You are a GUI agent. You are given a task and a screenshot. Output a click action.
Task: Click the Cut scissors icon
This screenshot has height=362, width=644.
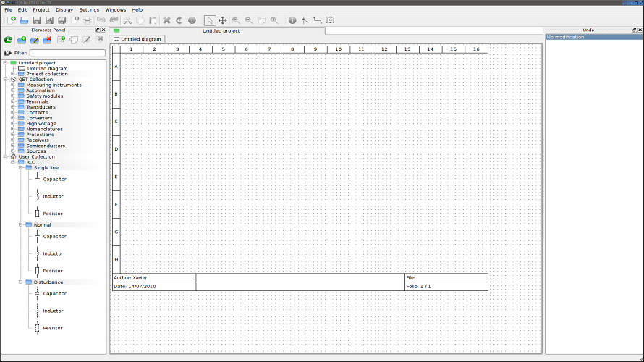[128, 20]
